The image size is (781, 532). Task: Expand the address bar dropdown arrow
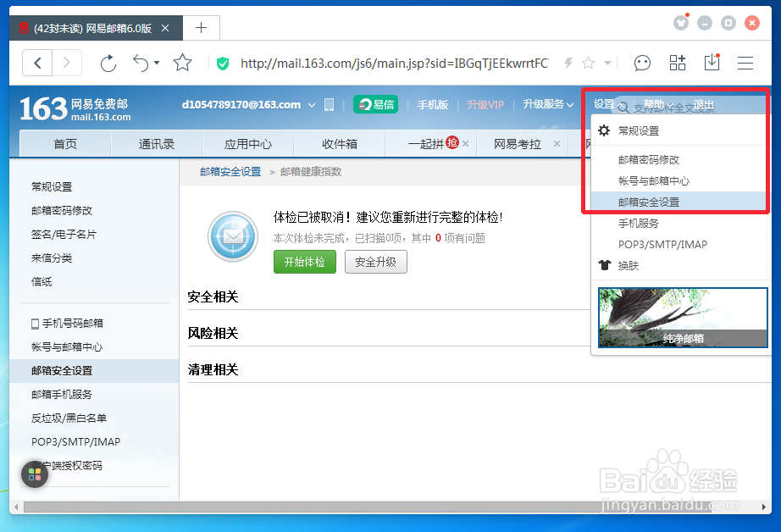point(607,64)
